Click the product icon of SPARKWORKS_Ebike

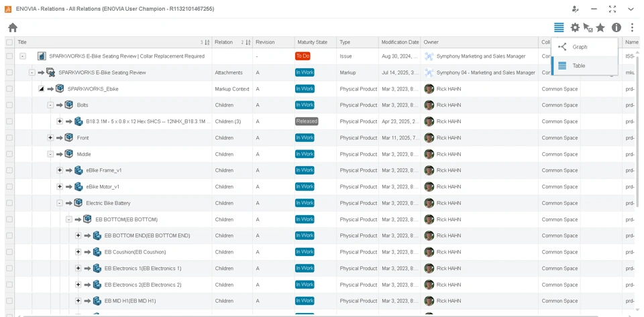(x=60, y=88)
